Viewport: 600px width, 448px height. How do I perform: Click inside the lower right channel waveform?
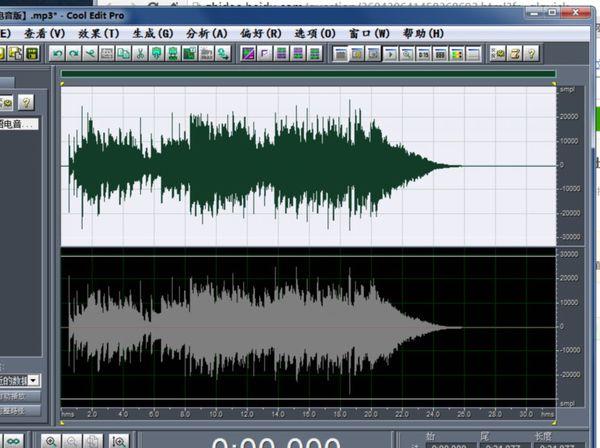[308, 327]
